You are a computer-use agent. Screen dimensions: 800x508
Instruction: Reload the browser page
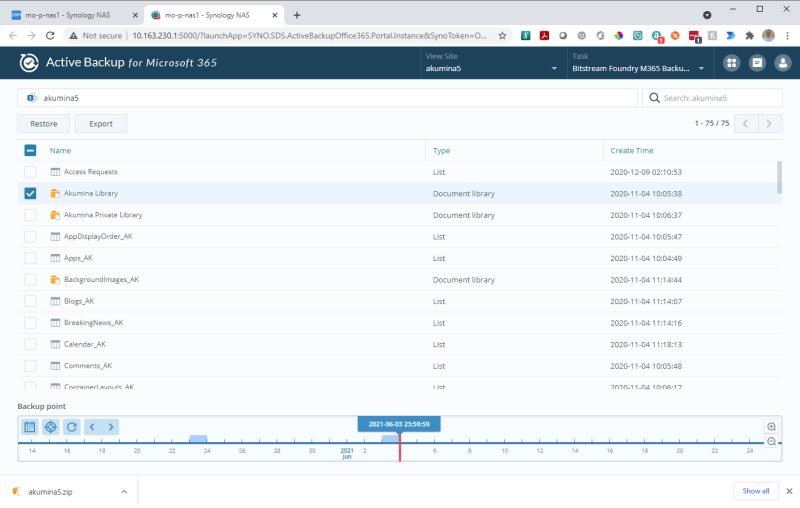point(50,36)
